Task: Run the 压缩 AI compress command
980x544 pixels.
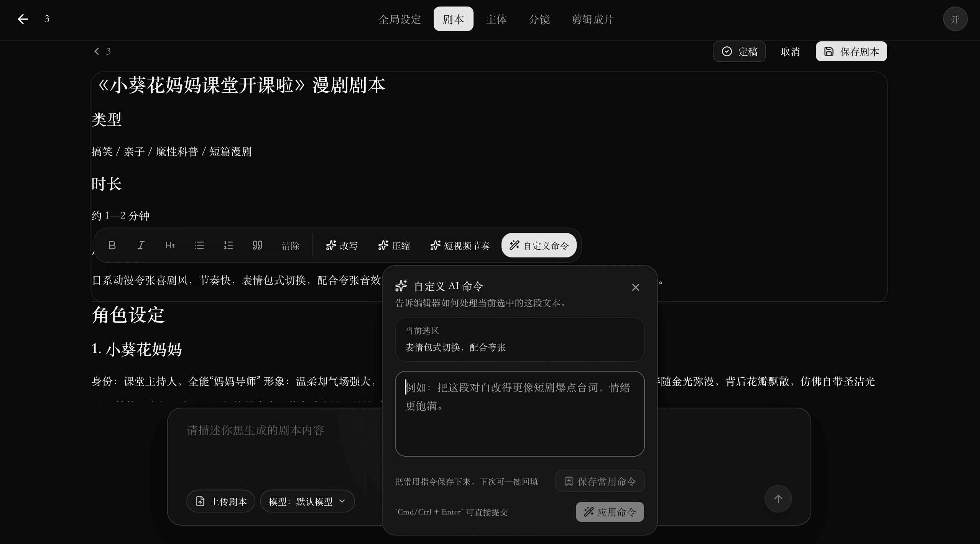Action: click(394, 246)
